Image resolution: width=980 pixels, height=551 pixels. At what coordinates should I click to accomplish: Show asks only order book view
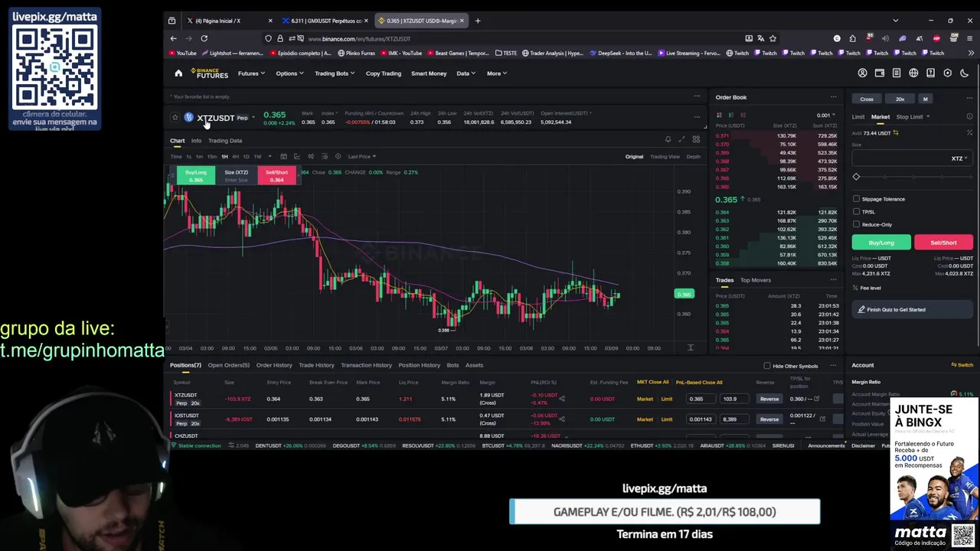coord(743,115)
